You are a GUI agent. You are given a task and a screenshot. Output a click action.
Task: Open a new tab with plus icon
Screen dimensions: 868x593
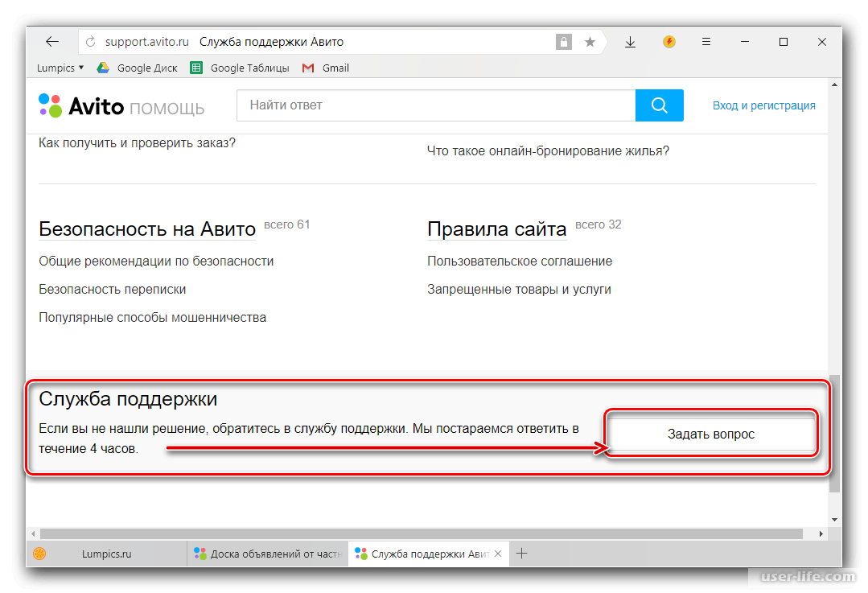[521, 553]
